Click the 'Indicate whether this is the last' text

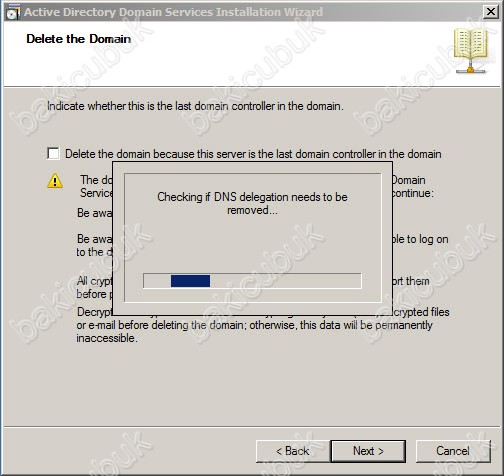coord(195,106)
